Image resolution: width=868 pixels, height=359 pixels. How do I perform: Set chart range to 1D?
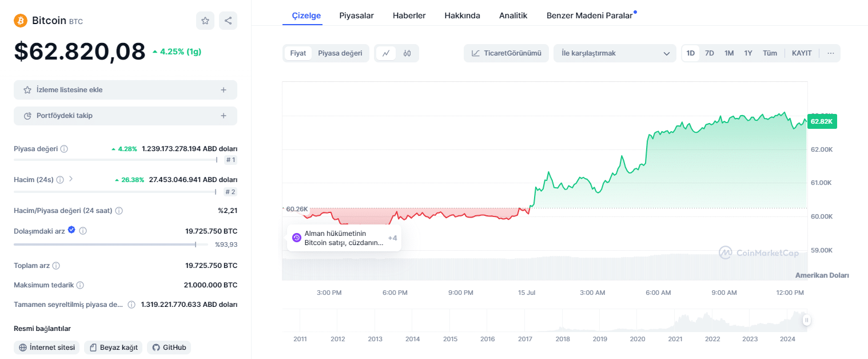coord(691,53)
